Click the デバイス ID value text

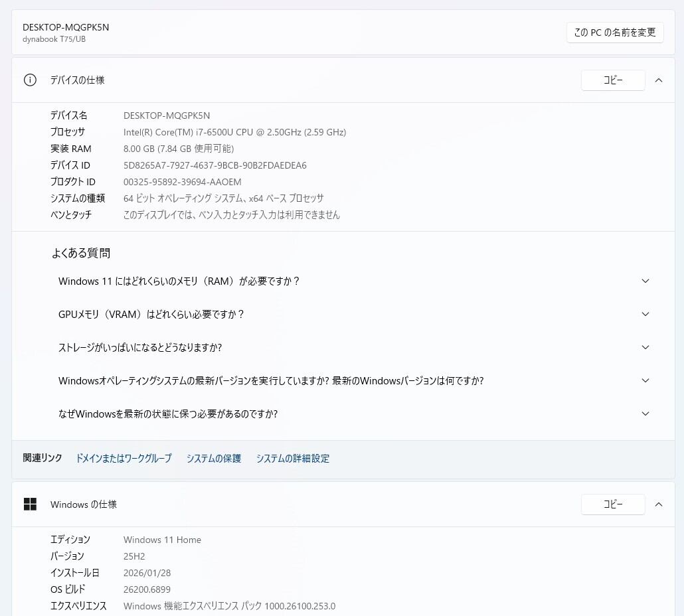click(x=215, y=165)
